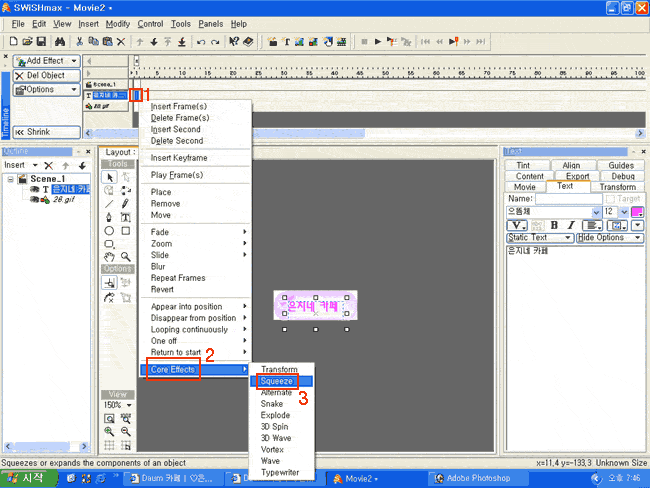Click the Open file folder icon
The width and height of the screenshot is (650, 488).
pyautogui.click(x=27, y=41)
